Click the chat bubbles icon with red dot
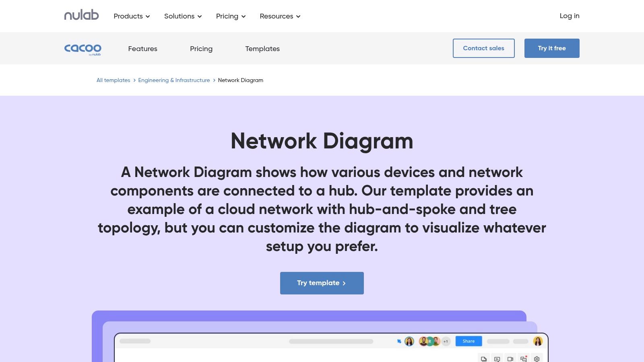The image size is (644, 362). 523,358
